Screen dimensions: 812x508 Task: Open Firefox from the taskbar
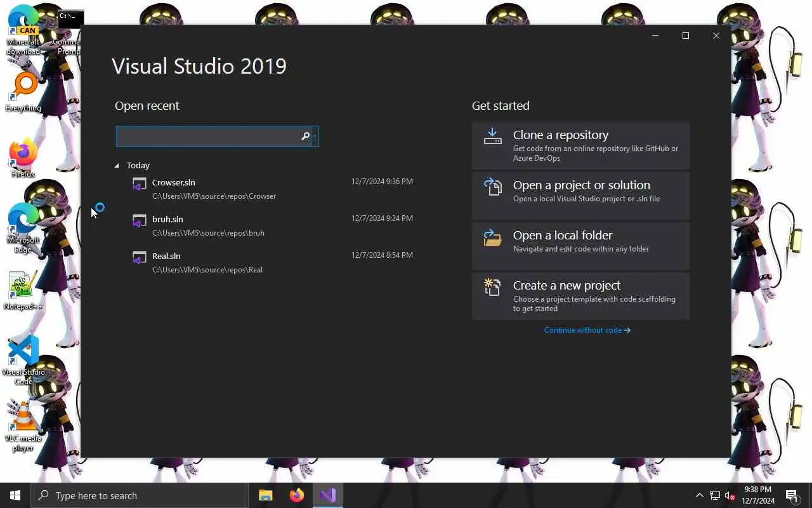pos(297,495)
